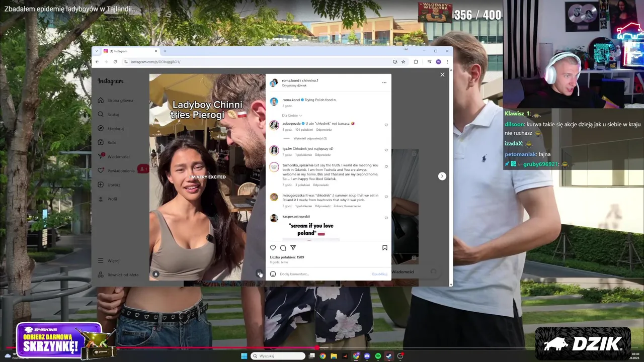Select 'Utwórz' create option in sidebar
The width and height of the screenshot is (644, 362).
pos(109,185)
